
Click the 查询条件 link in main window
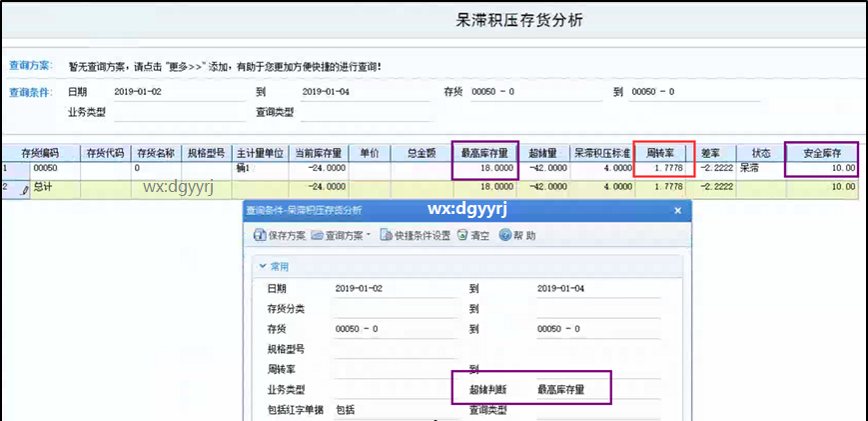click(30, 92)
